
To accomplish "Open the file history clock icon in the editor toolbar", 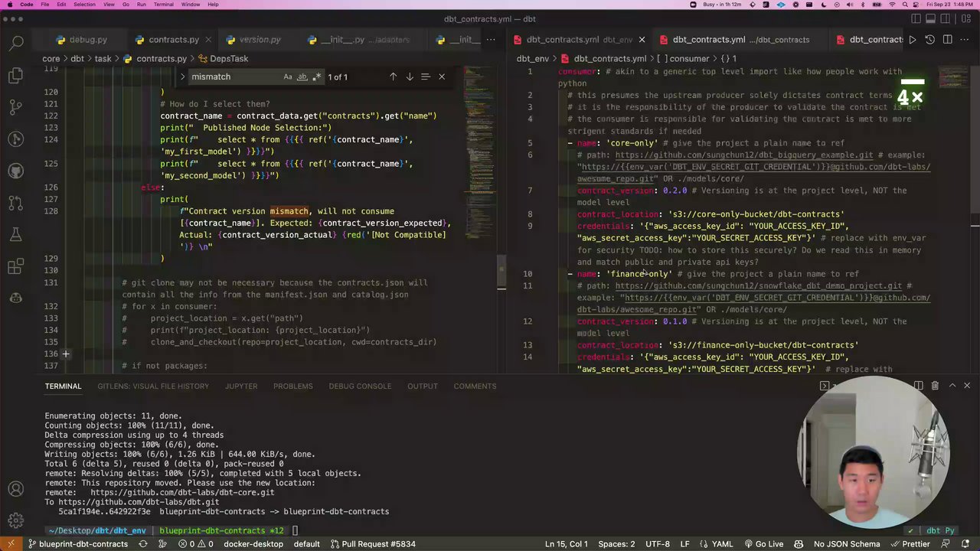I will click(x=930, y=40).
